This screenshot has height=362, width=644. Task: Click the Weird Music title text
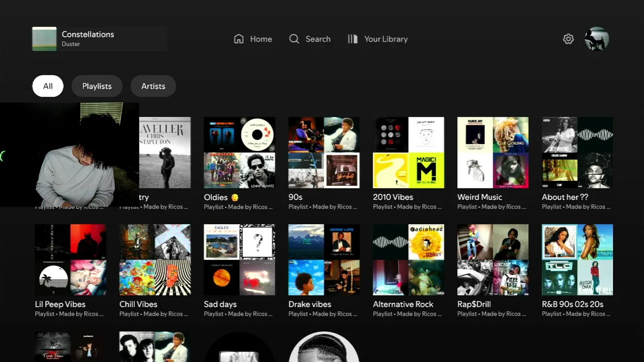479,197
